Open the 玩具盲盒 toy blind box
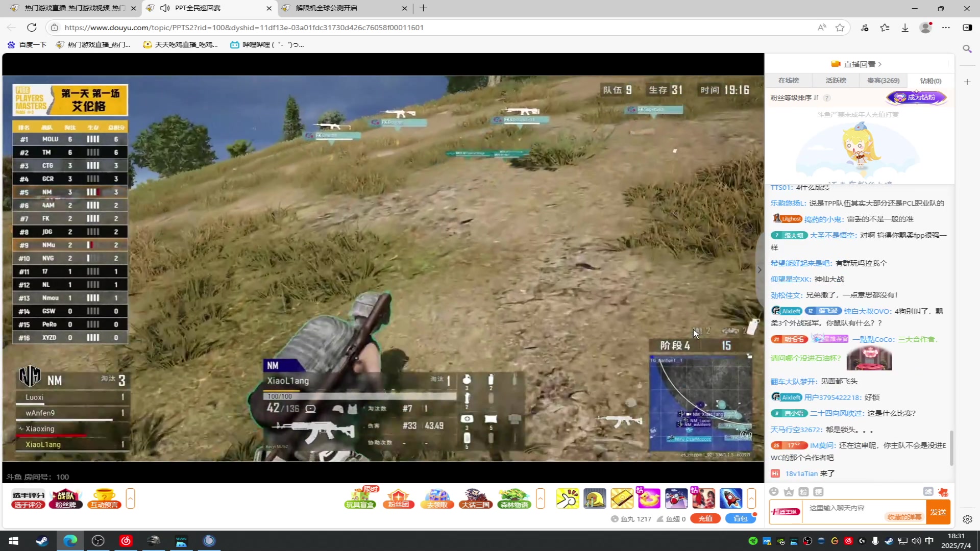Screen dimensions: 980x551 (360, 498)
